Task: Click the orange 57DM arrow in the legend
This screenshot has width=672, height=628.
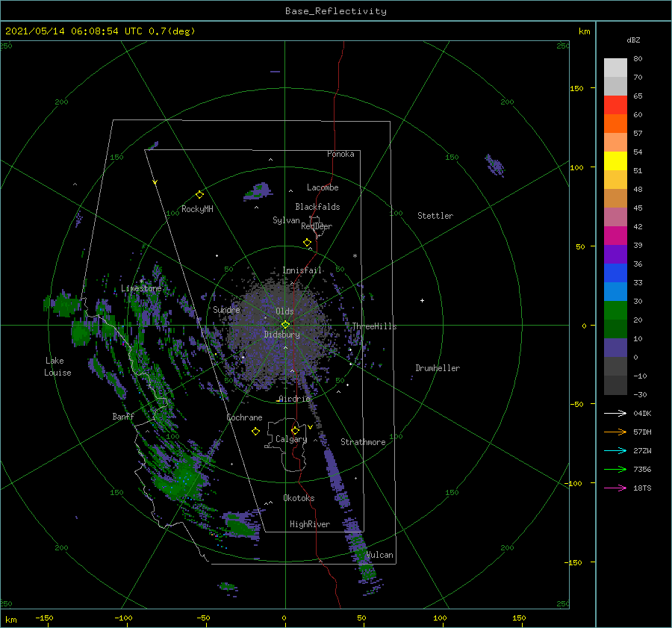Action: (x=615, y=432)
